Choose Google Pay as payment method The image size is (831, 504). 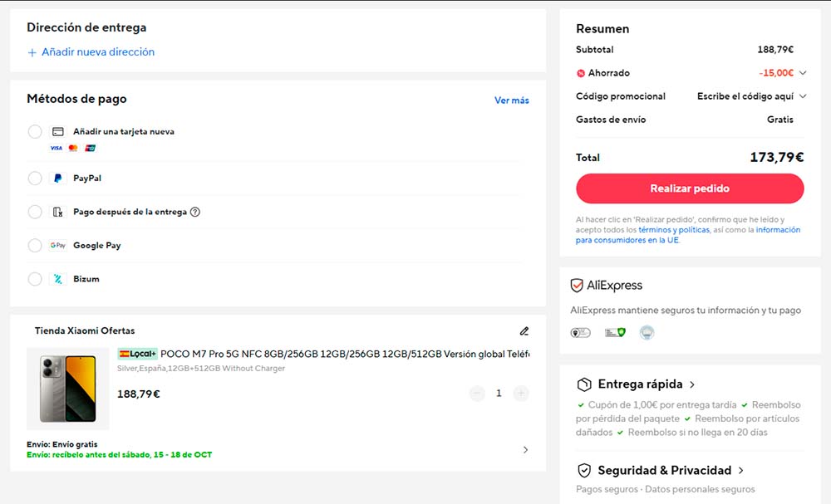coord(35,246)
